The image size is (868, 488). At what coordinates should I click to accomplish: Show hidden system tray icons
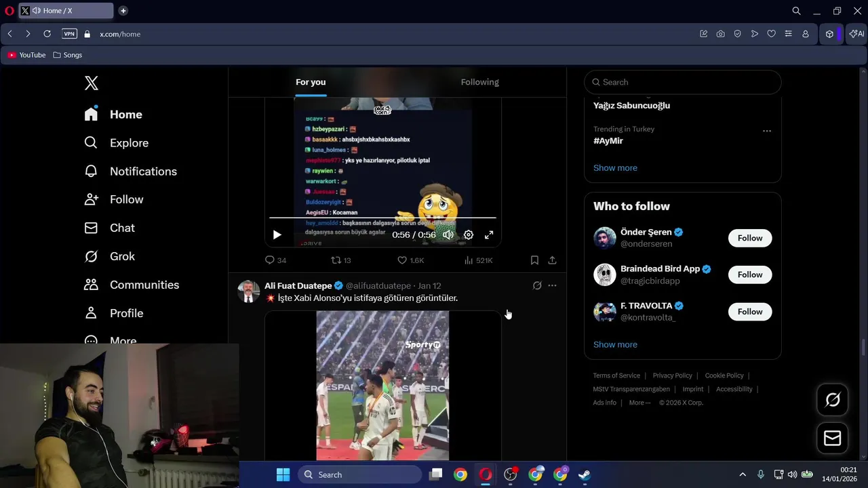(x=742, y=474)
